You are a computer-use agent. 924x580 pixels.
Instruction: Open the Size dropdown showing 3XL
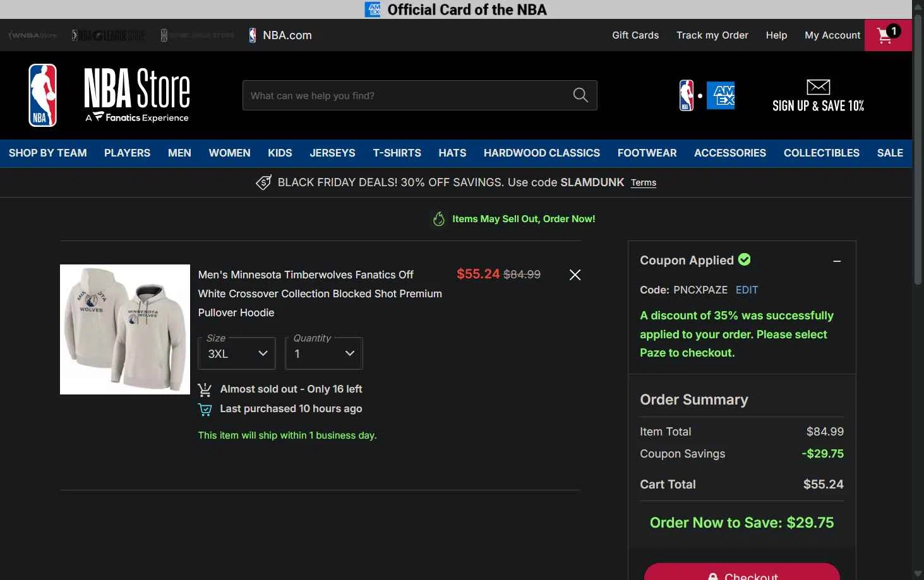click(237, 353)
